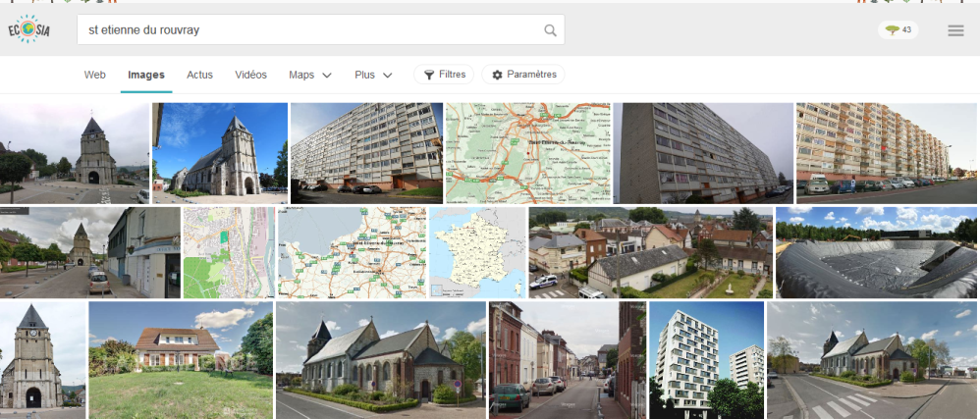This screenshot has width=980, height=419.
Task: Open aerial view of houses and gardens
Action: pyautogui.click(x=651, y=252)
